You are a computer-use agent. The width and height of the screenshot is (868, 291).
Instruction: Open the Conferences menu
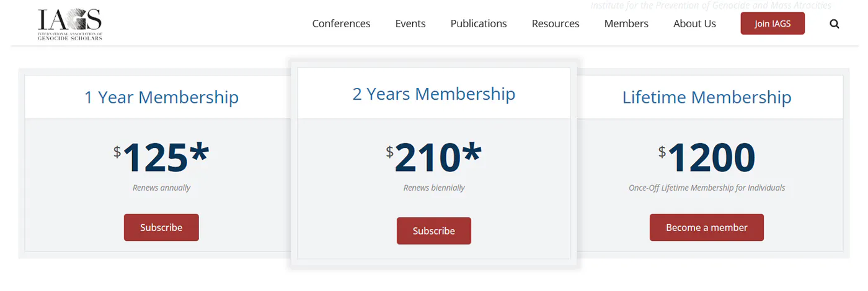point(341,24)
